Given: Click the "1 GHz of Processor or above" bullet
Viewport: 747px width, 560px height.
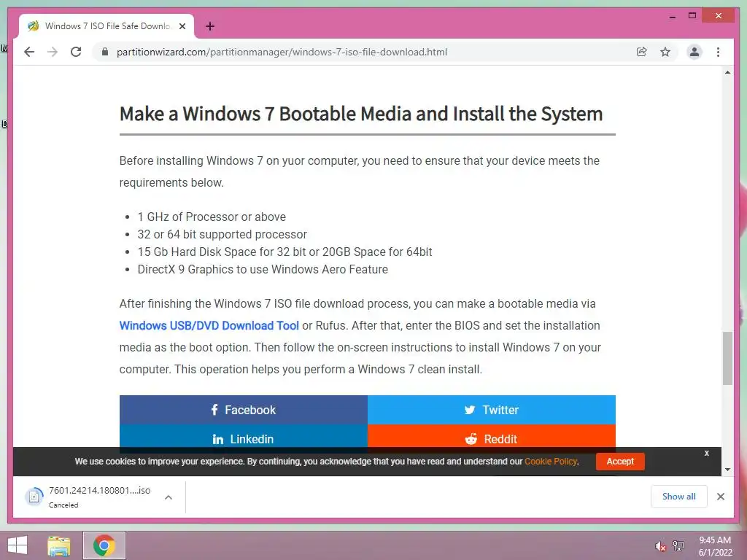Looking at the screenshot, I should pyautogui.click(x=212, y=217).
